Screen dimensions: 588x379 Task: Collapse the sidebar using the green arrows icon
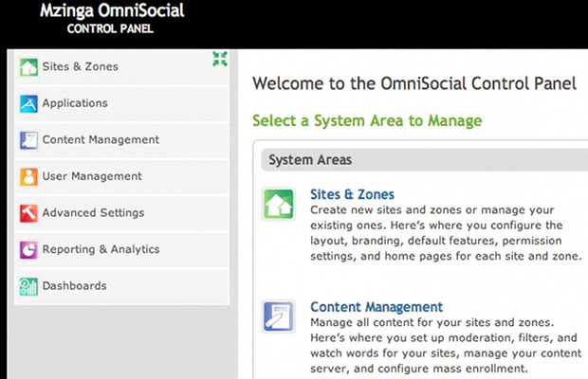coord(220,59)
